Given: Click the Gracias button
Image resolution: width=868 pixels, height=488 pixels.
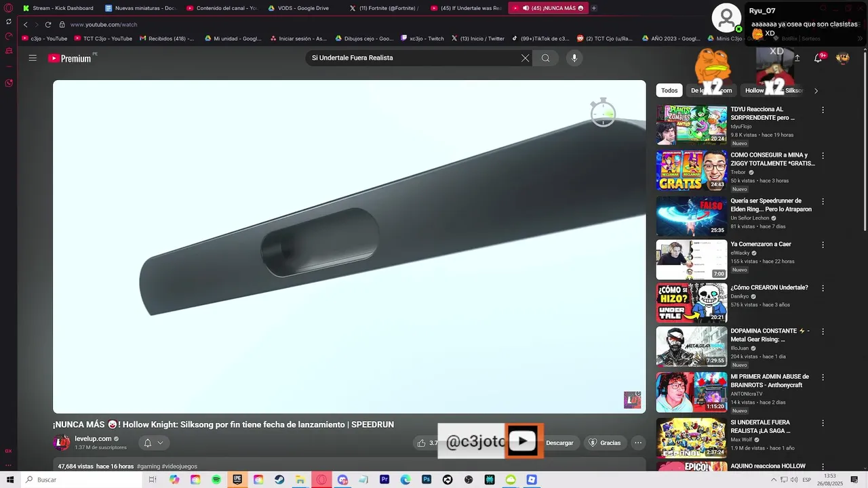Looking at the screenshot, I should point(604,443).
